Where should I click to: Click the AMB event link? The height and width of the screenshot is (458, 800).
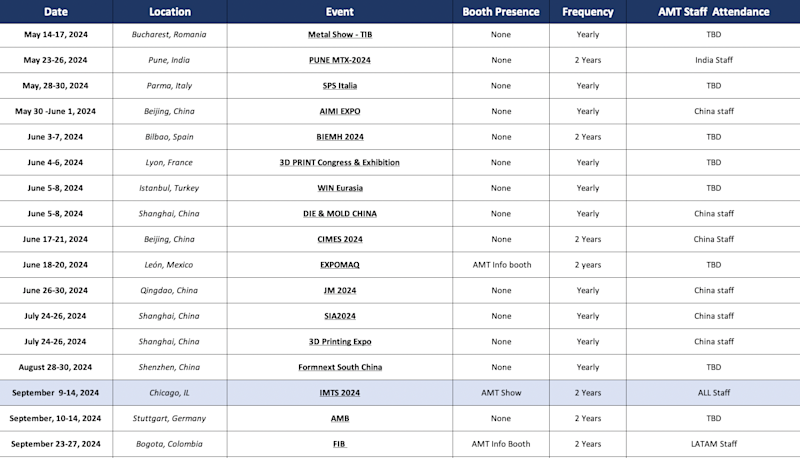340,418
